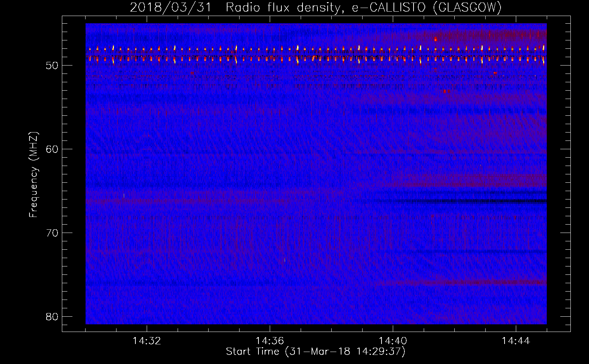Click the 60 MHz frequency tick label

(52, 149)
